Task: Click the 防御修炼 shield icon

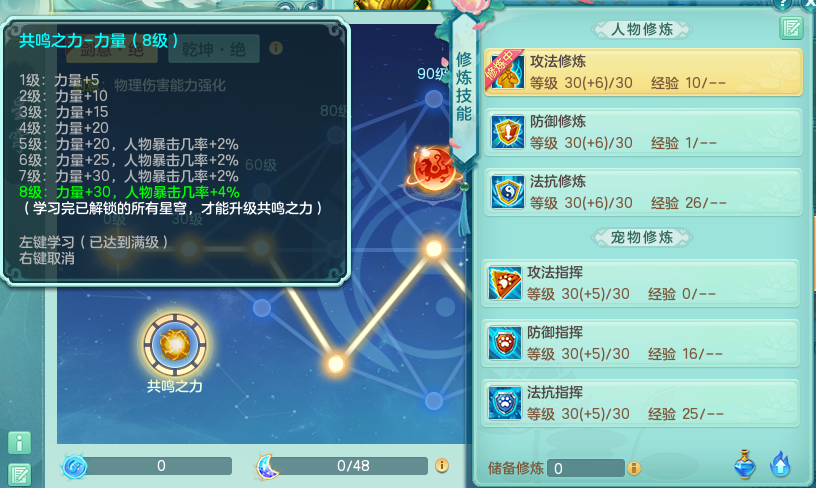Action: pos(507,132)
